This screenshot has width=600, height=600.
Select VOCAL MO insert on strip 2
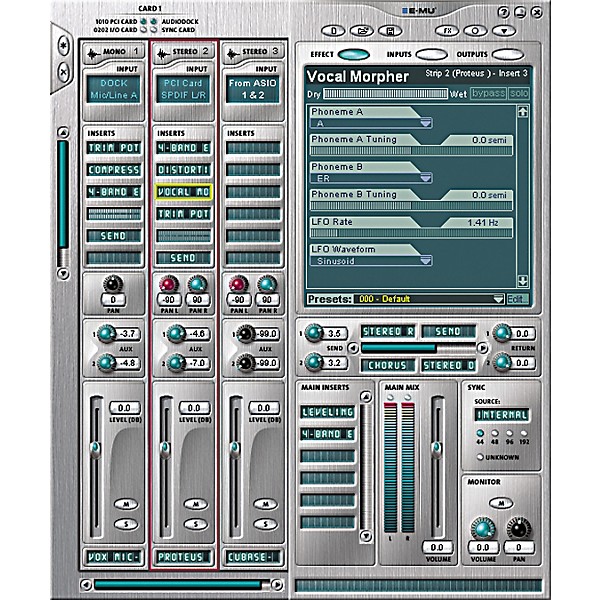[183, 192]
